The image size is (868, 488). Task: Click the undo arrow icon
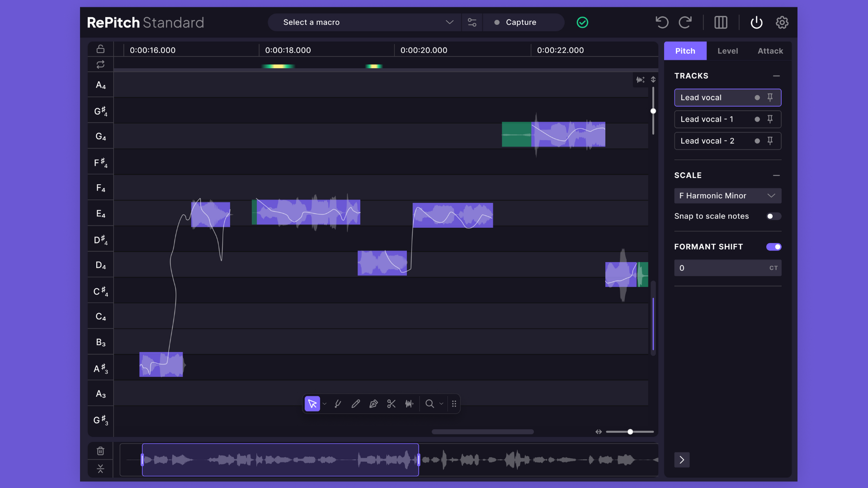(x=662, y=22)
